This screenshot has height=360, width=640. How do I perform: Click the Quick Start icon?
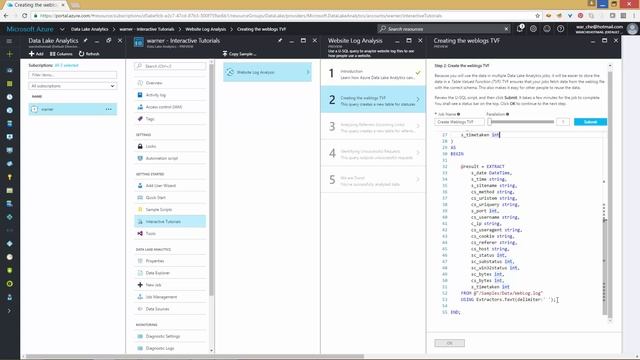pyautogui.click(x=140, y=198)
